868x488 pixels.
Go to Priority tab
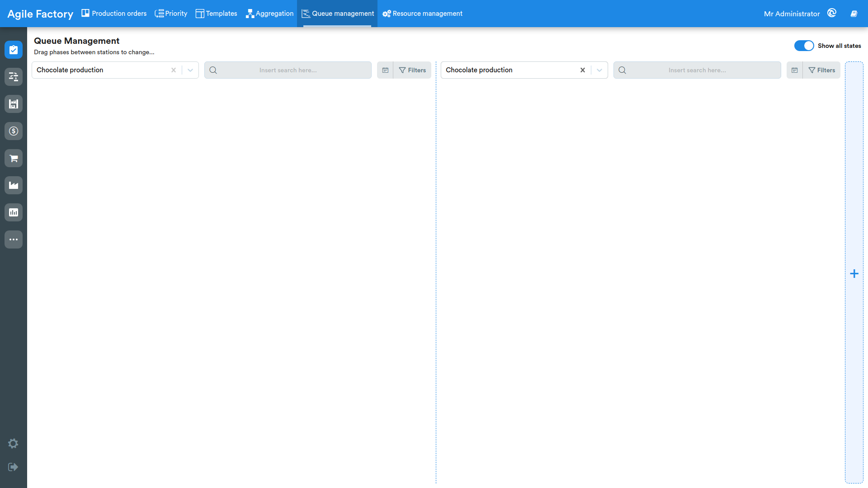pyautogui.click(x=171, y=14)
